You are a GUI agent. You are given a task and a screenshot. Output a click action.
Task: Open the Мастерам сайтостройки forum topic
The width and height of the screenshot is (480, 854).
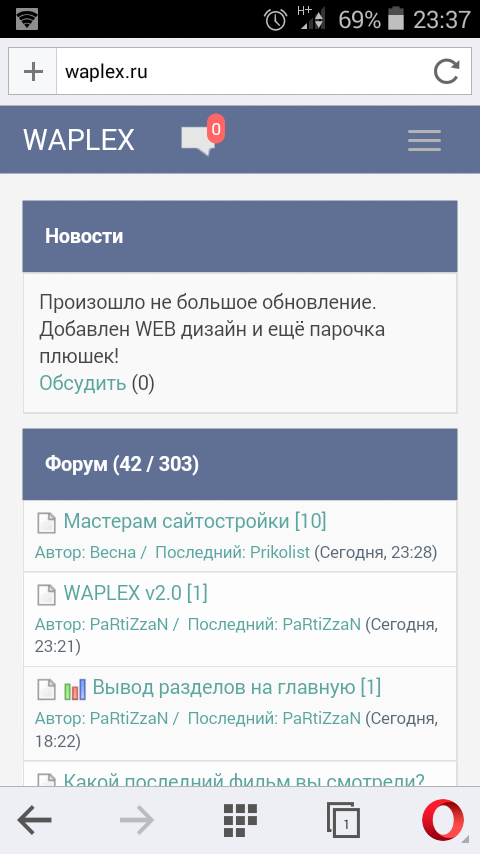coord(195,521)
